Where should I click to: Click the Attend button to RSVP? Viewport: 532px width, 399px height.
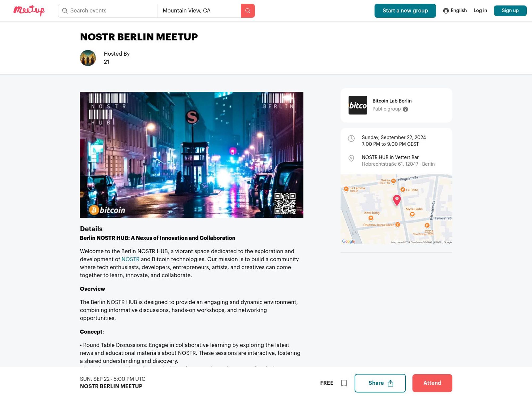coord(432,383)
